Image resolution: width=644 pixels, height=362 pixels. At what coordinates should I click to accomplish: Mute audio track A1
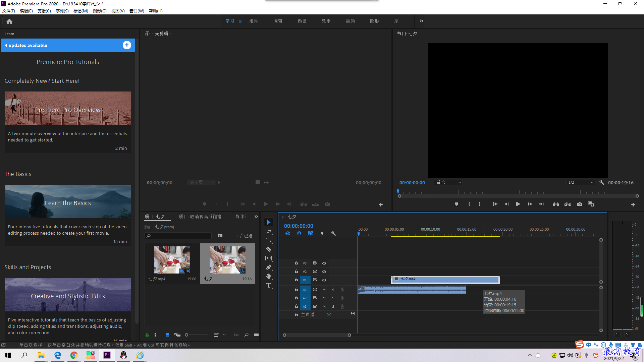tap(324, 290)
